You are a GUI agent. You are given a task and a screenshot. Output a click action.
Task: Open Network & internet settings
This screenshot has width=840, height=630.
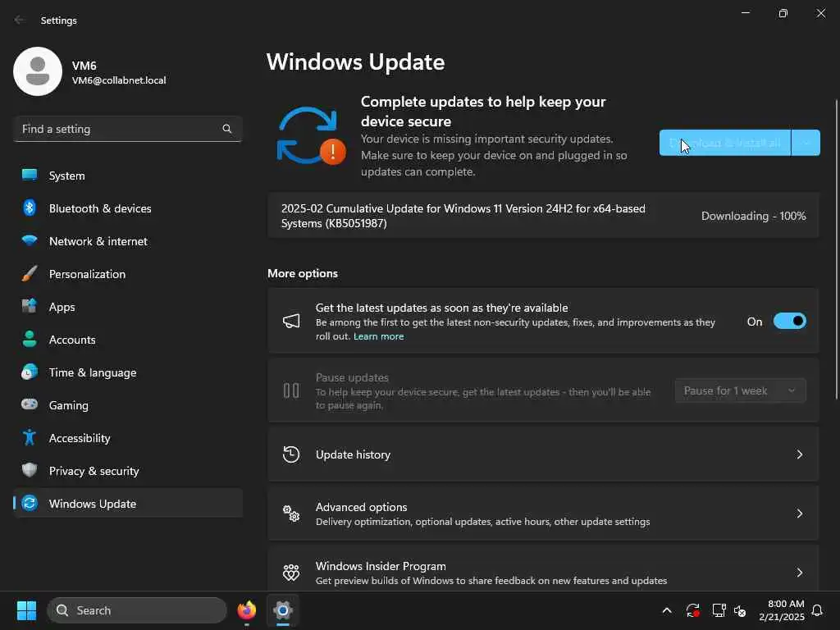(127, 241)
